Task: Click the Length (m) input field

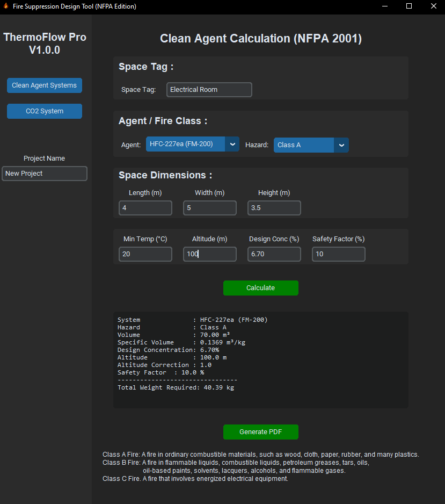Action: 145,208
